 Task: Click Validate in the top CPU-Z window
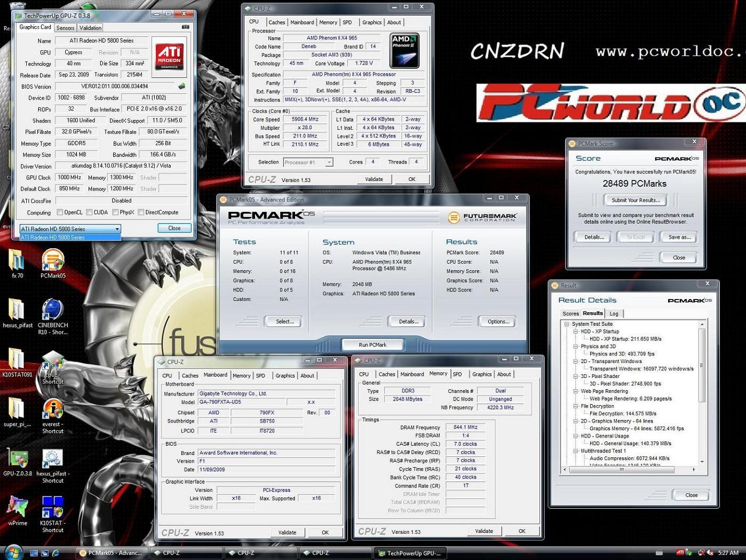coord(374,179)
